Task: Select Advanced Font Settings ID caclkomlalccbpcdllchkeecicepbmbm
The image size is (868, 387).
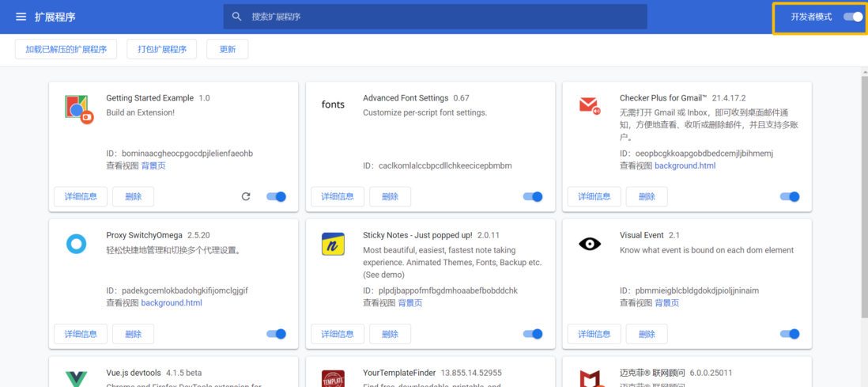Action: tap(445, 165)
